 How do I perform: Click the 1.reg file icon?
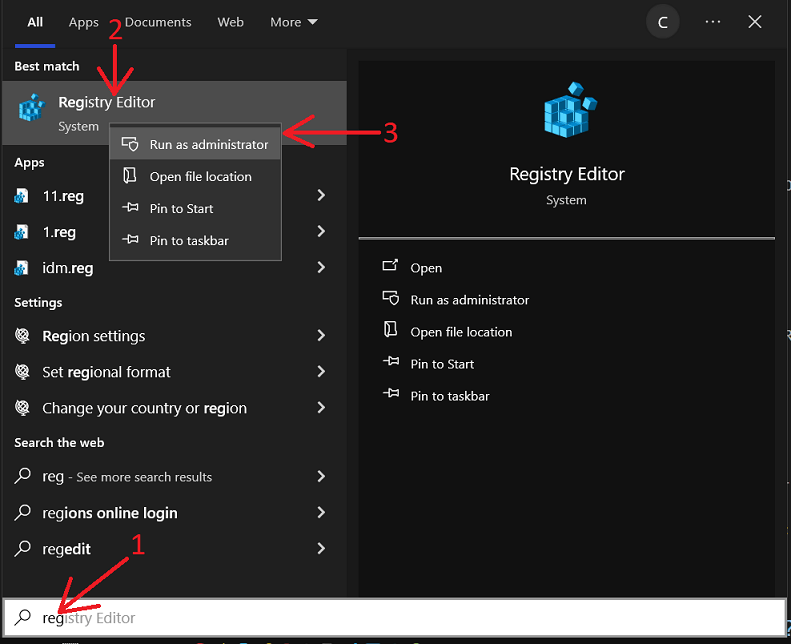(21, 232)
